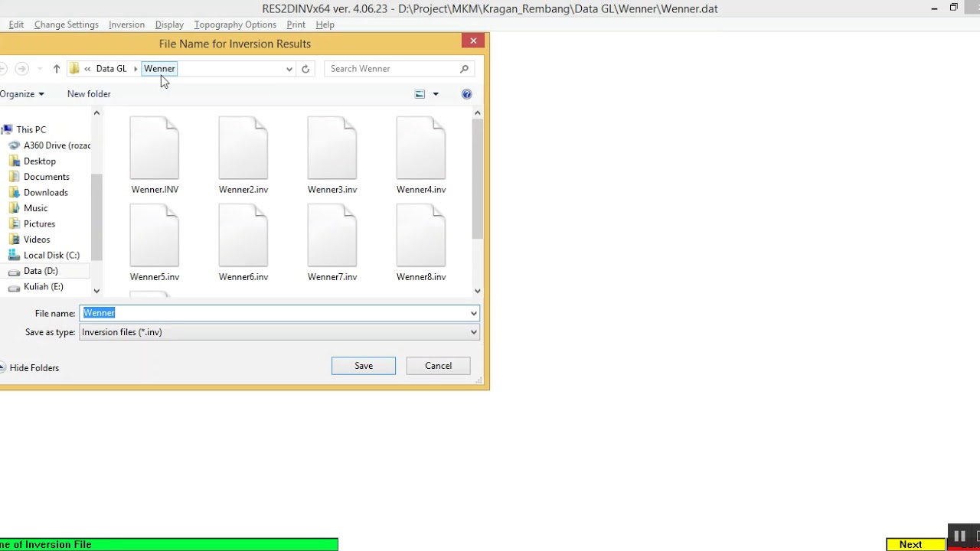Viewport: 980px width, 551px height.
Task: Click the yellow Next button
Action: (x=916, y=545)
